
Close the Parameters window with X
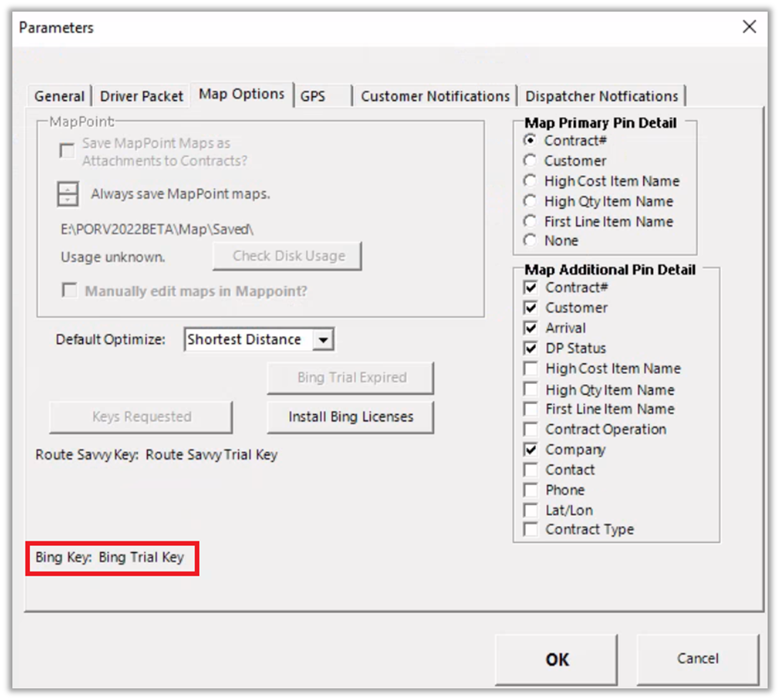click(x=749, y=27)
